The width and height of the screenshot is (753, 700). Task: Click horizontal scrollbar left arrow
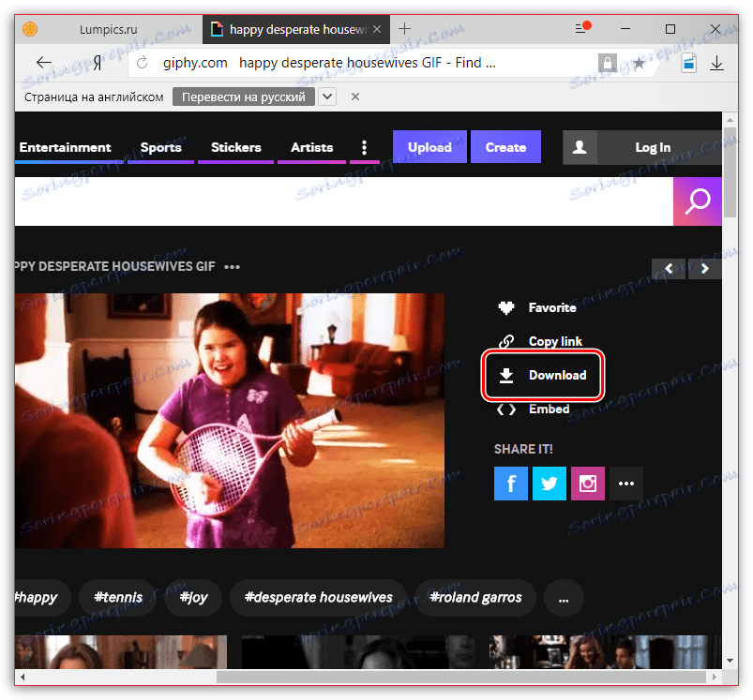point(23,677)
